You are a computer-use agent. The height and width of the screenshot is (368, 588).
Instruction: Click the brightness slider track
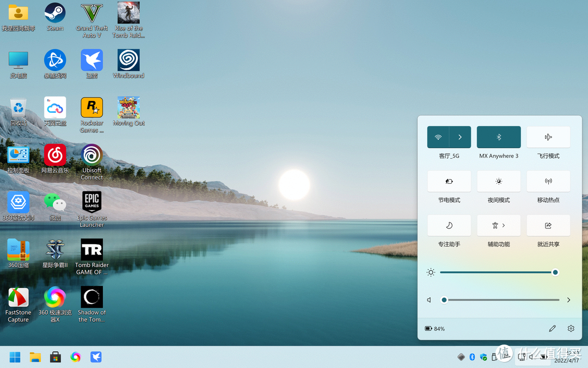[x=495, y=272]
